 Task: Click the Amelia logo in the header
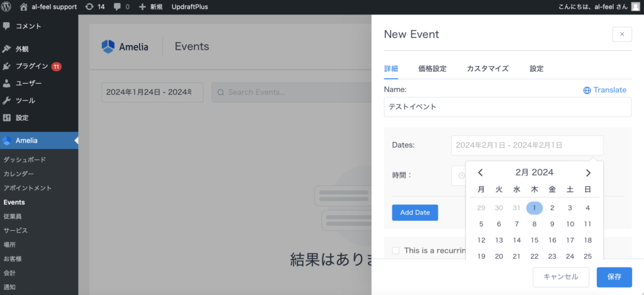(x=109, y=47)
